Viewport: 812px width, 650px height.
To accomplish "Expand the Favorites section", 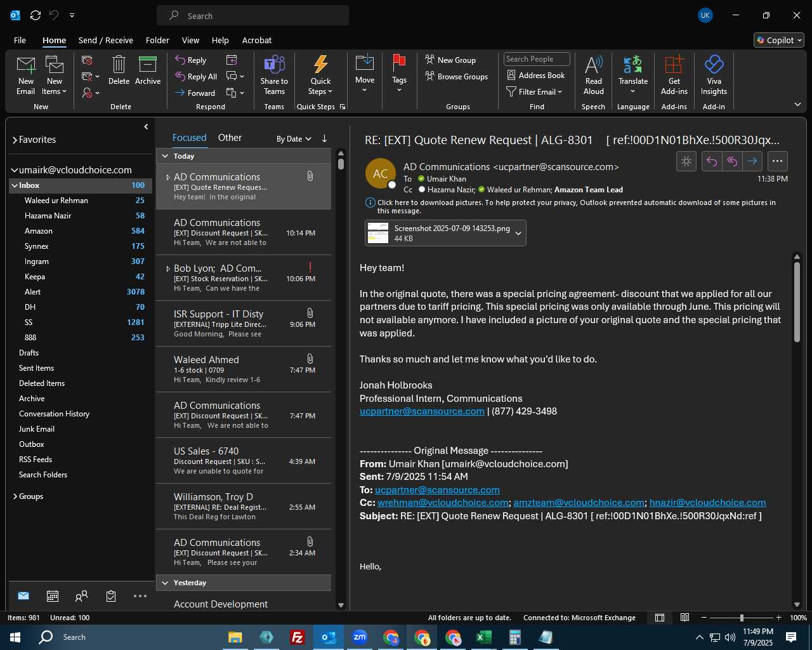I will click(15, 140).
